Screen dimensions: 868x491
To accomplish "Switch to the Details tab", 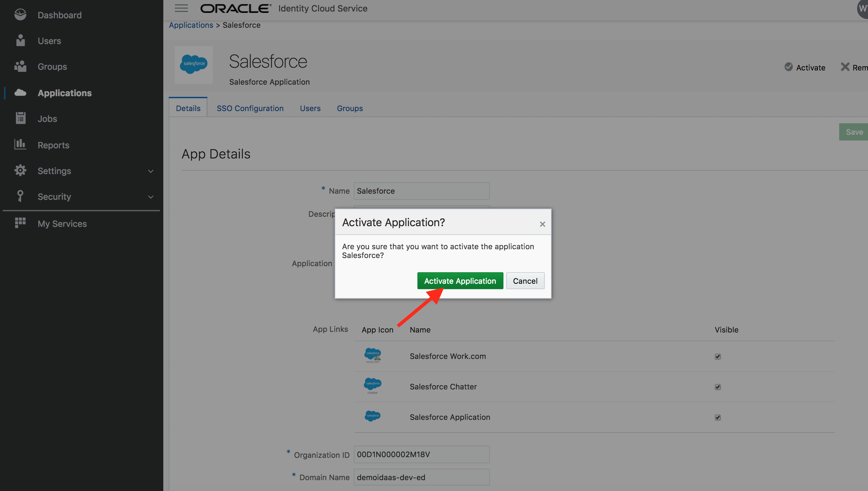I will [188, 108].
